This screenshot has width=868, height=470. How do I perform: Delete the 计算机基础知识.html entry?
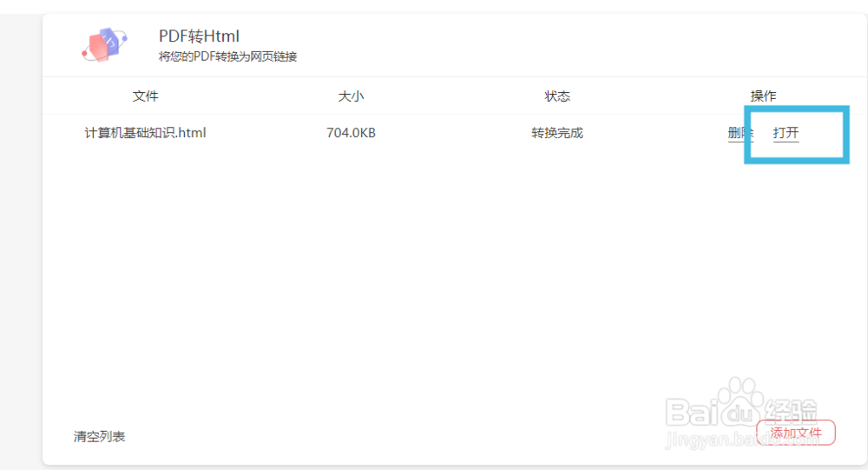coord(739,134)
